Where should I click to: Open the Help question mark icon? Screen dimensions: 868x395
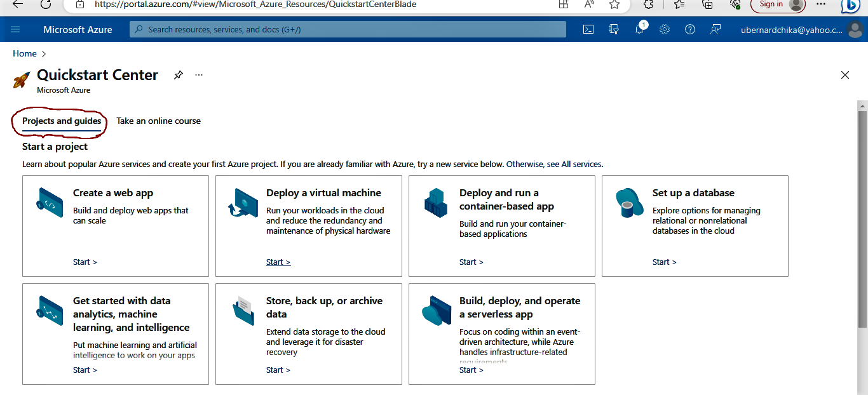(x=690, y=29)
